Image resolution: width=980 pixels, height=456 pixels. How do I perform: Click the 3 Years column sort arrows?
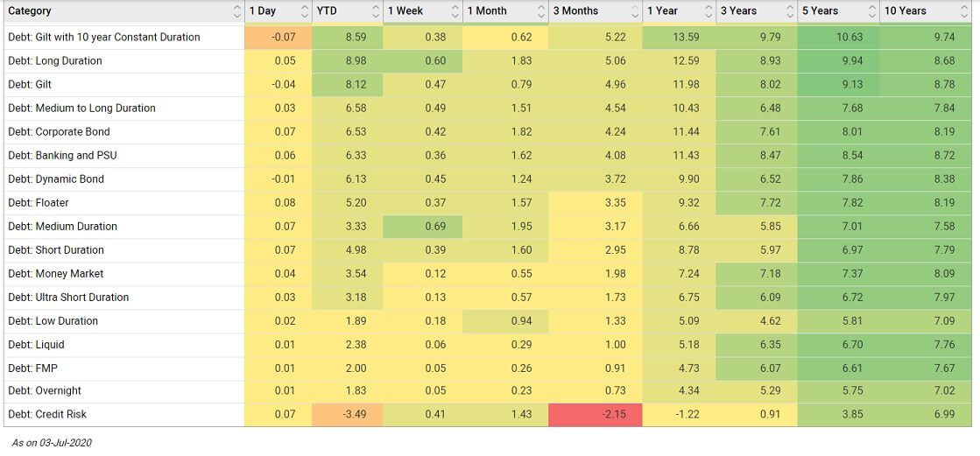(x=790, y=11)
